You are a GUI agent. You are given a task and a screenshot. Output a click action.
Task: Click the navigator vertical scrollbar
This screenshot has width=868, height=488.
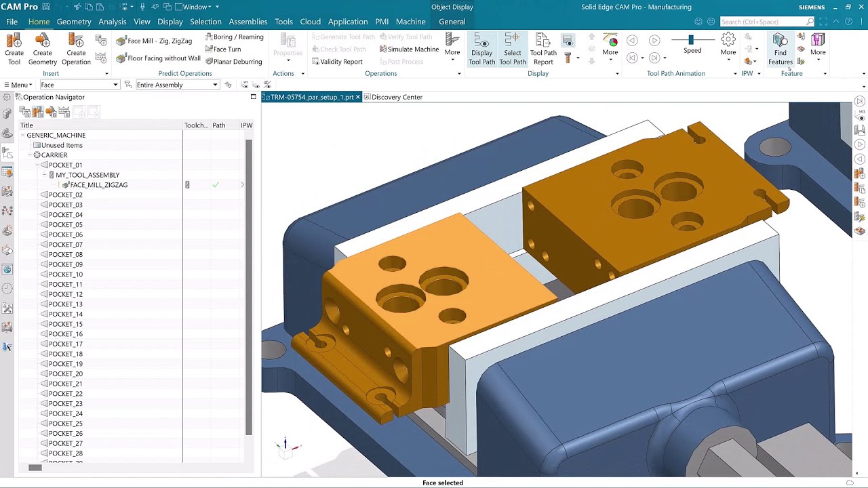click(x=249, y=288)
